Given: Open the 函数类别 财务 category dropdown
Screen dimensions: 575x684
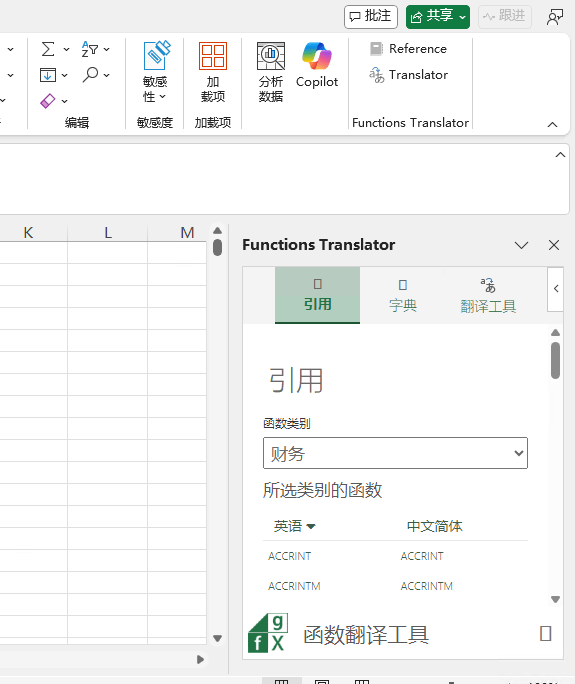Looking at the screenshot, I should pos(395,453).
